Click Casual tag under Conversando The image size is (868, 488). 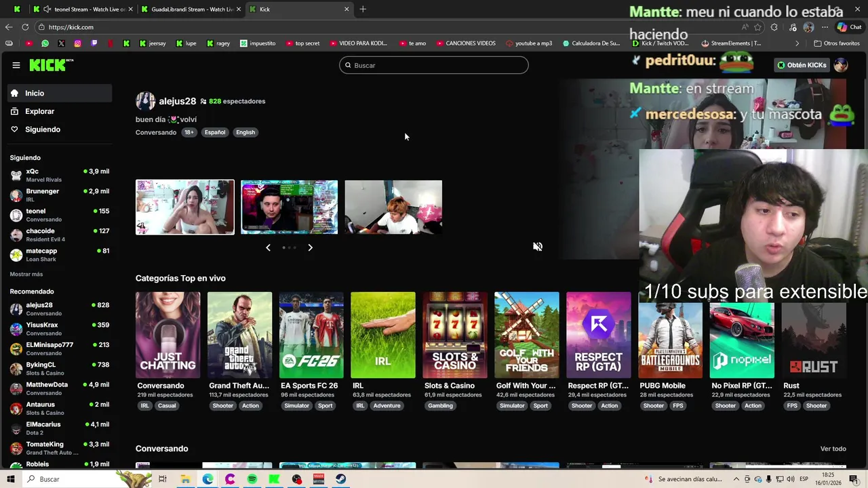pos(167,405)
